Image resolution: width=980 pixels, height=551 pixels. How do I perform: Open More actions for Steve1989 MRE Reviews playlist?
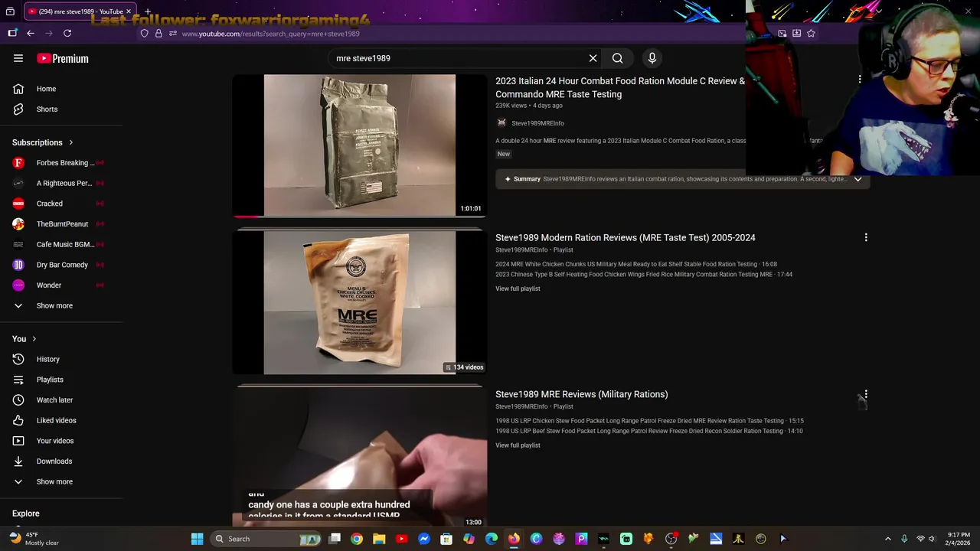(x=866, y=394)
